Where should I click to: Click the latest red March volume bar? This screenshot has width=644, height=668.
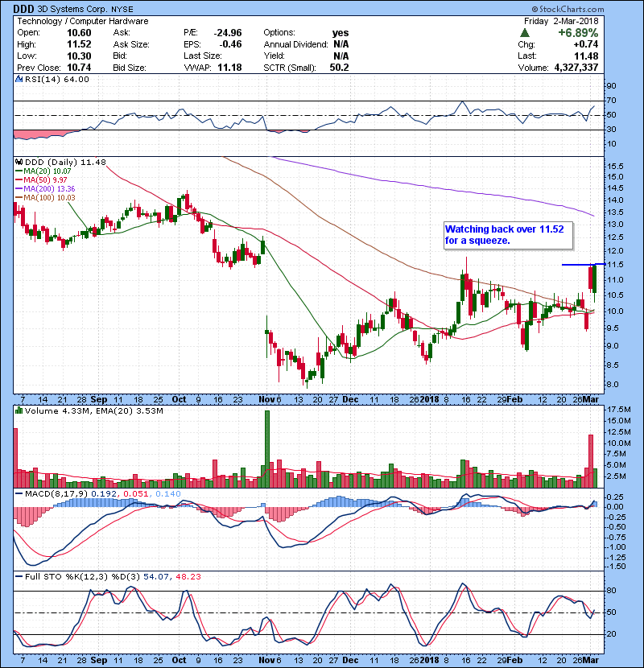click(591, 461)
